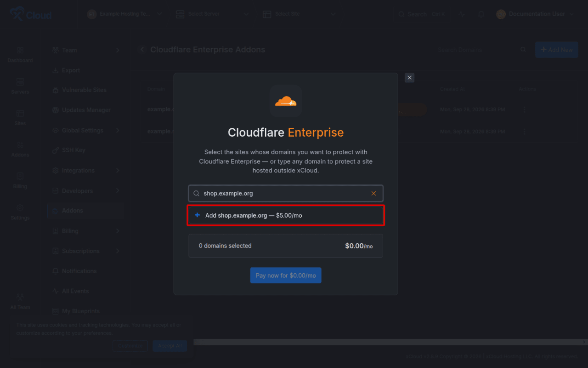Close the Cloudflare Enterprise dialog
The height and width of the screenshot is (368, 588).
pos(410,78)
